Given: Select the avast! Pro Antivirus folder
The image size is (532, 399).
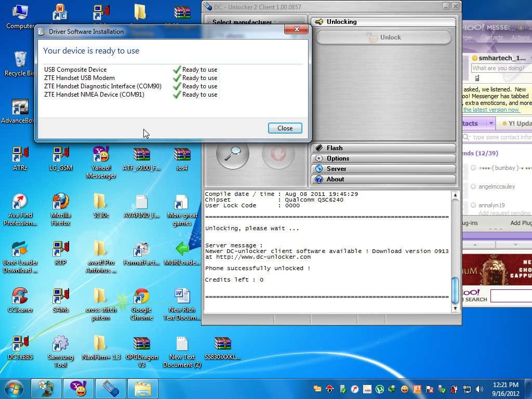Looking at the screenshot, I should [101, 257].
